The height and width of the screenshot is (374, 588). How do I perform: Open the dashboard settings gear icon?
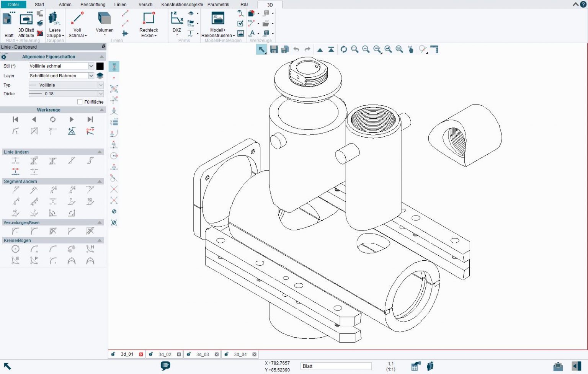coord(4,56)
